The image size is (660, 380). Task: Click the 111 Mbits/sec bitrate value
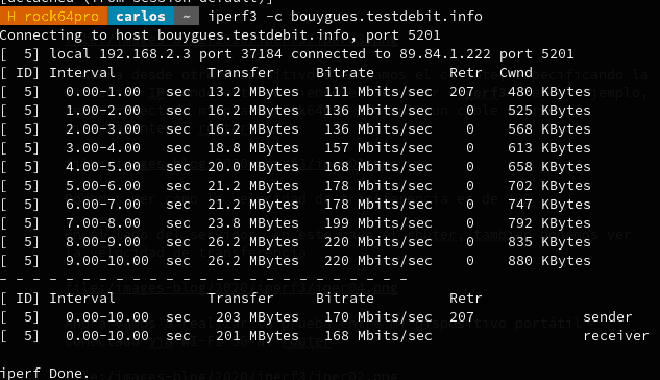click(x=378, y=92)
